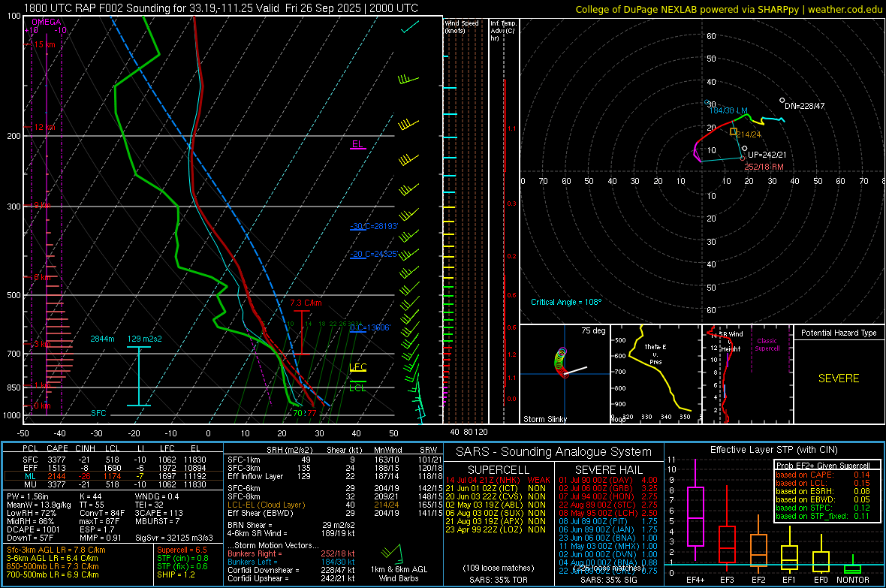Select the -30 C=28193' height label
Viewport: 886px width, 588px height.
[x=374, y=226]
